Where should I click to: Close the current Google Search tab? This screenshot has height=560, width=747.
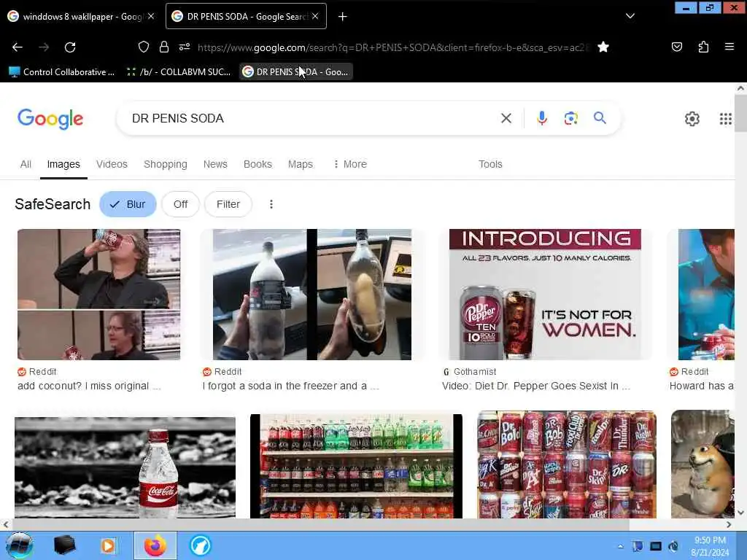pyautogui.click(x=315, y=16)
